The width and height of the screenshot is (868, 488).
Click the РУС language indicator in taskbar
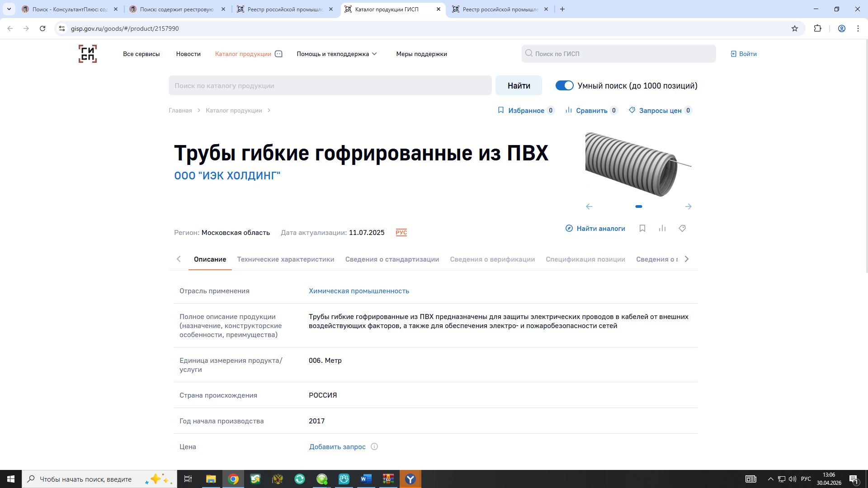point(806,479)
